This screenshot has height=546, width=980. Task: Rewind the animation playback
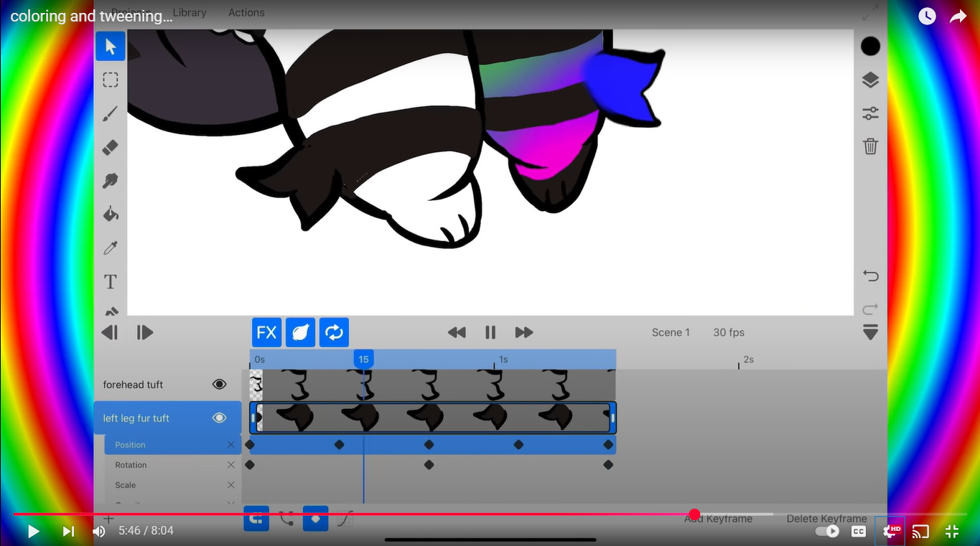tap(457, 332)
